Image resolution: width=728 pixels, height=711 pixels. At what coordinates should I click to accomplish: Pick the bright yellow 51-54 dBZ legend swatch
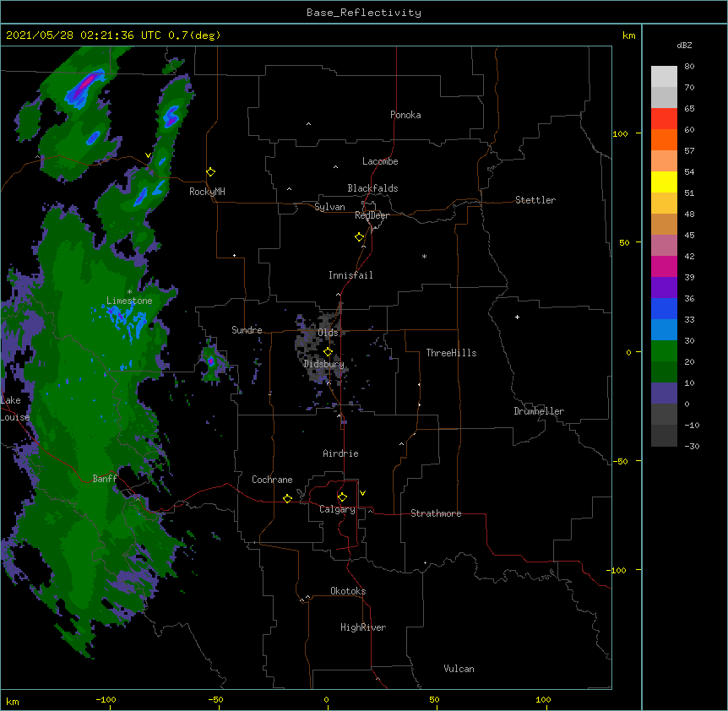pos(664,182)
